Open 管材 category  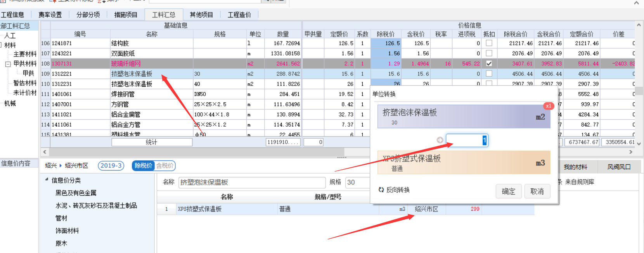tap(61, 218)
